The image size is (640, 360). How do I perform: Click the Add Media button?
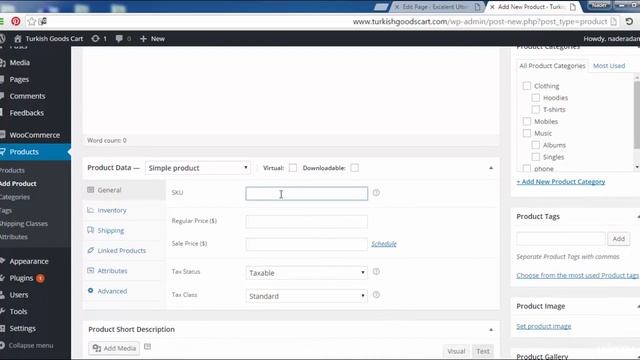click(x=114, y=348)
